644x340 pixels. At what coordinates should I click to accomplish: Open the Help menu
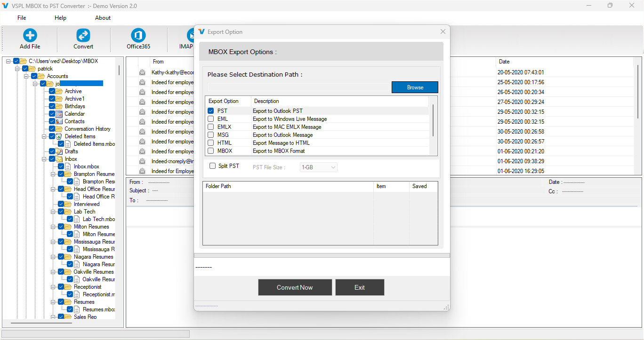tap(60, 18)
